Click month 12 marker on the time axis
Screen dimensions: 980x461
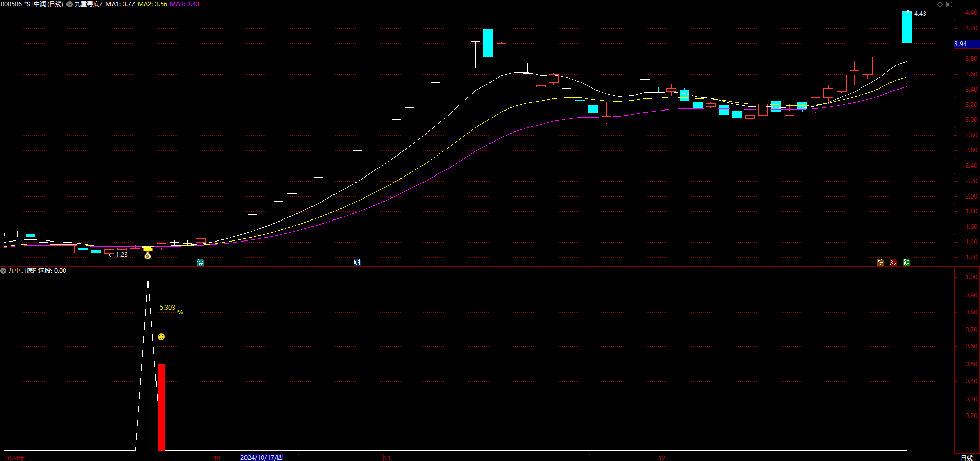pos(662,458)
